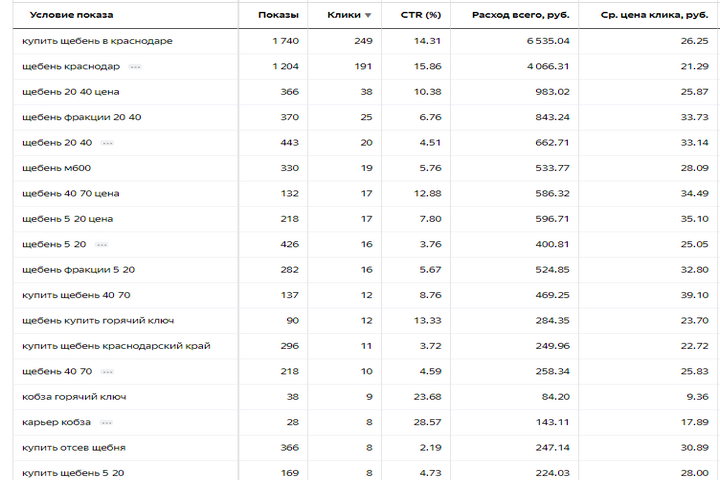Viewport: 720px width, 480px height.
Task: Sort by Ср. цена клика header
Action: coord(654,15)
